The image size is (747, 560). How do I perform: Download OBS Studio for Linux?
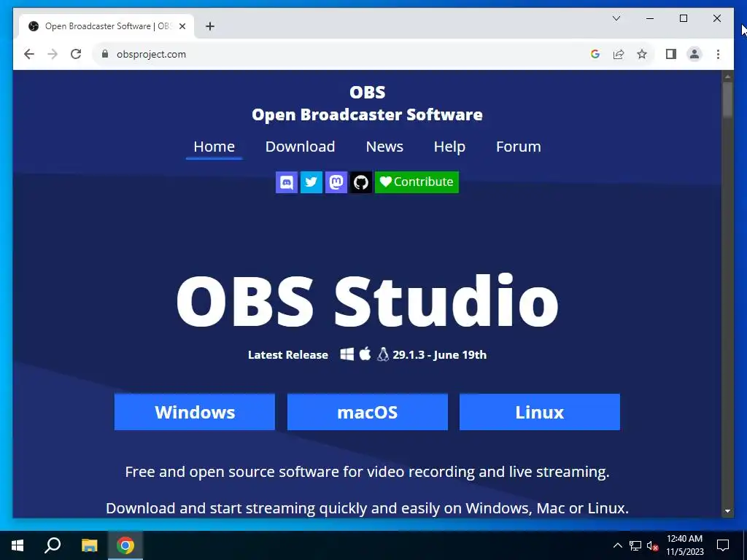[540, 412]
